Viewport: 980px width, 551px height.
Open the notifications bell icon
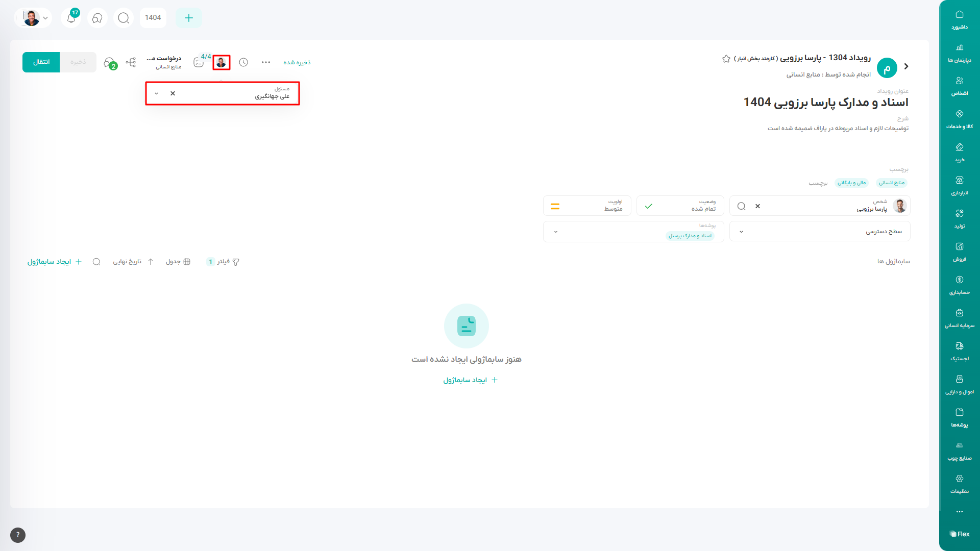[71, 18]
